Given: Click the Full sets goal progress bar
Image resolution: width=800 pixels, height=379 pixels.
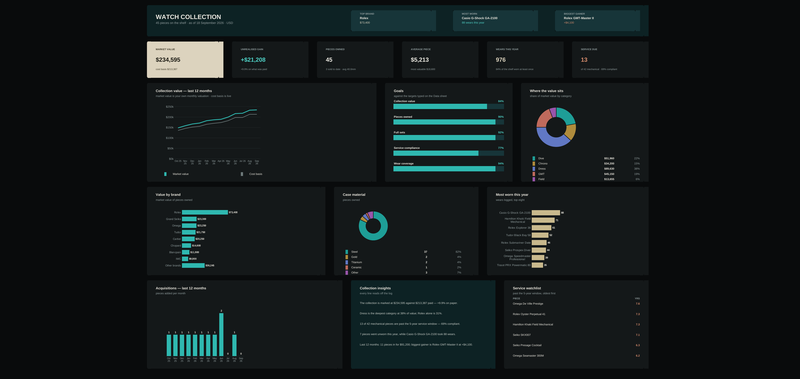Looking at the screenshot, I should click(448, 138).
